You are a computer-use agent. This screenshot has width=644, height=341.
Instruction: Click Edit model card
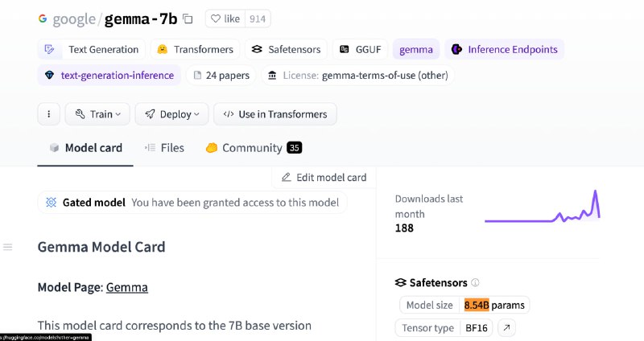[x=324, y=177]
